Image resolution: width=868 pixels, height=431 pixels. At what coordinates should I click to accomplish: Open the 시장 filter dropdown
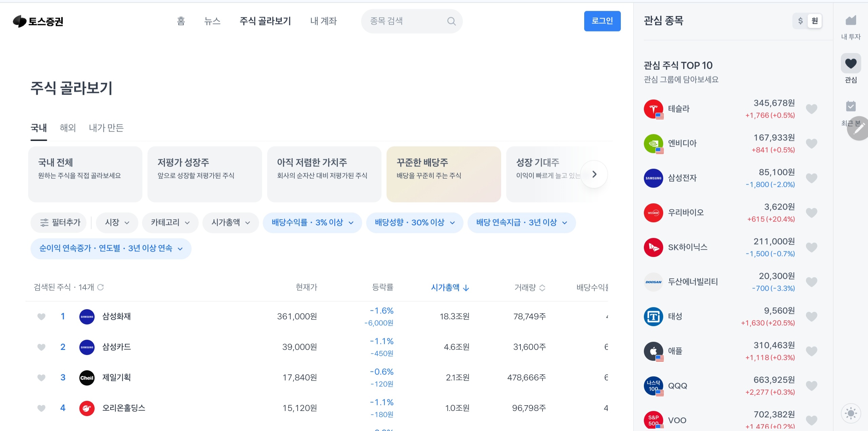pyautogui.click(x=117, y=223)
